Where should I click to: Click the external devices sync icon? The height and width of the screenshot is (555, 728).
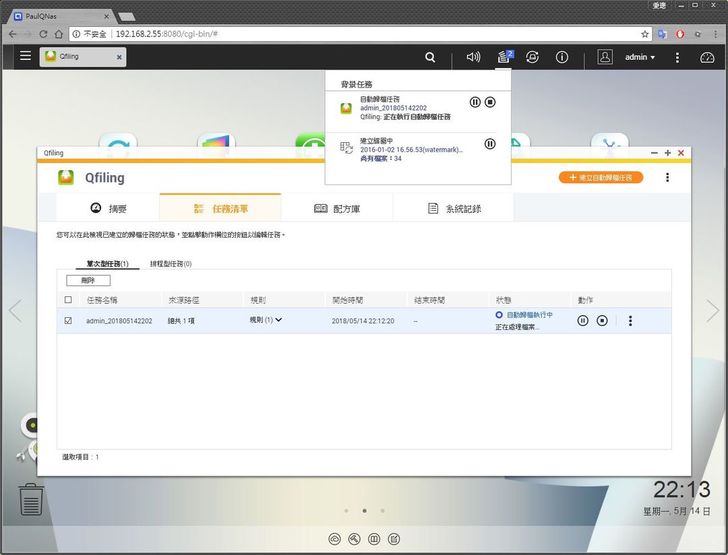(x=533, y=57)
